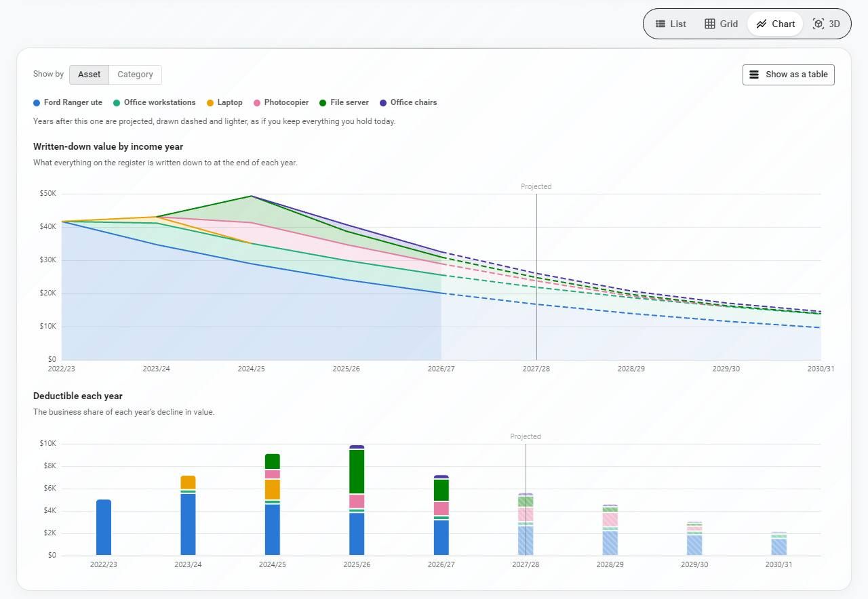This screenshot has height=599, width=868.
Task: Click the 3D cube icon
Action: click(x=818, y=24)
